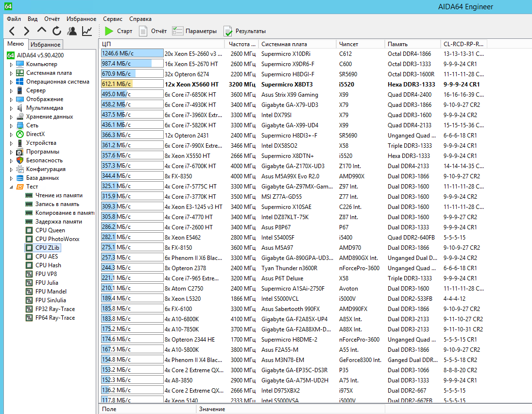This screenshot has height=414, width=532.
Task: Sort by the ЦП column header
Action: click(162, 44)
